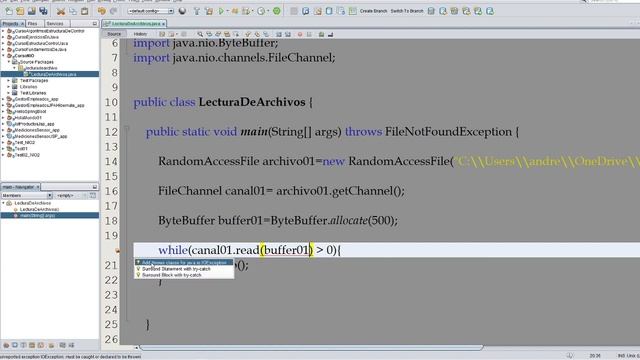Open the Members dropdown in Navigator
This screenshot has width=640, height=360.
tap(27, 196)
